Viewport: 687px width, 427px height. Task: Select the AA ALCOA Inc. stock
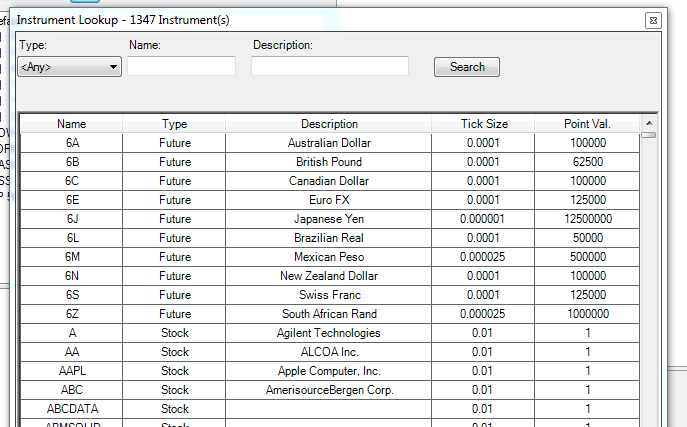click(329, 352)
